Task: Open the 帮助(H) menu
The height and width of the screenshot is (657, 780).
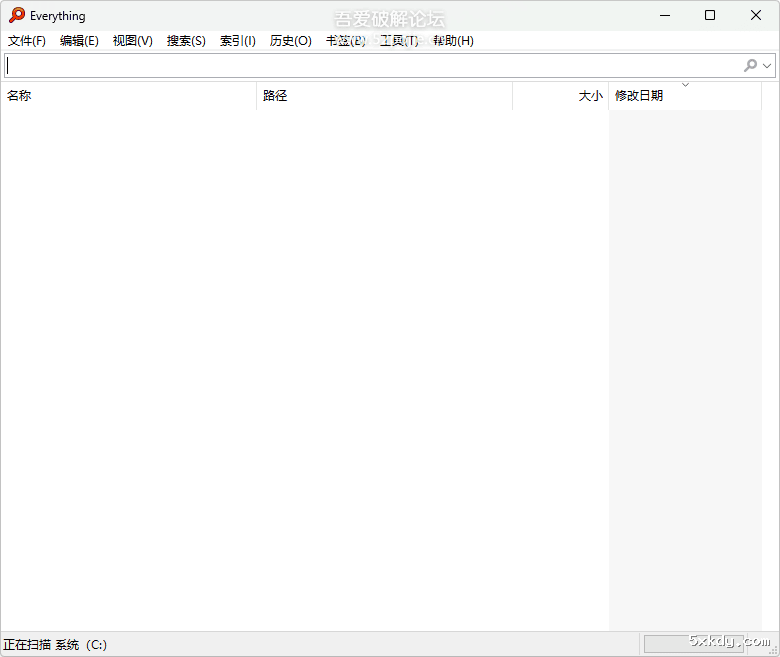Action: point(453,41)
